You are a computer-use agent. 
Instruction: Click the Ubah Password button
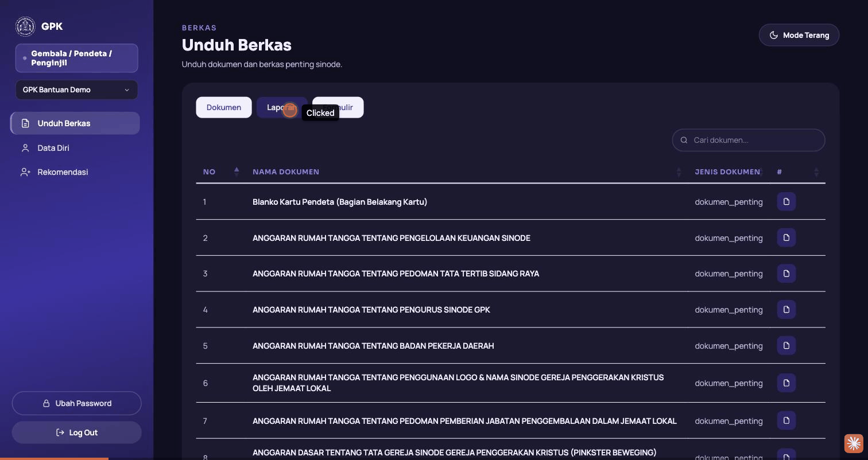pyautogui.click(x=76, y=403)
